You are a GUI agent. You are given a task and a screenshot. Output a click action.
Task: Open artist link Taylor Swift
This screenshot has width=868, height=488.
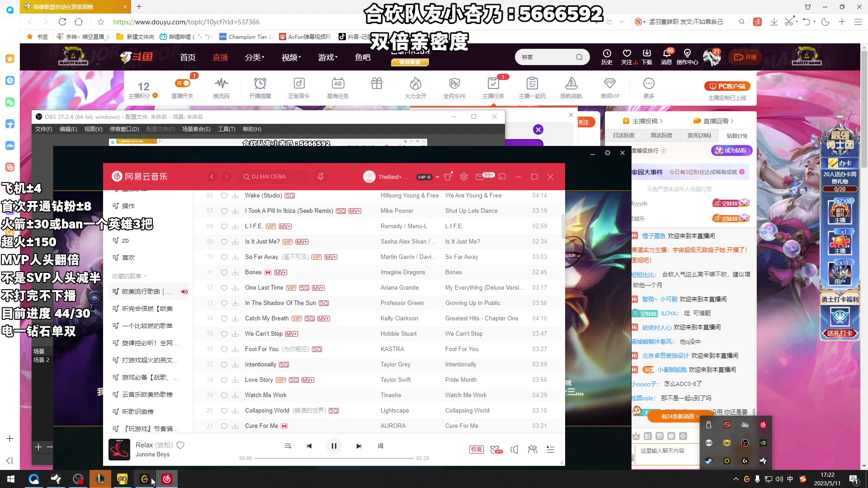click(396, 380)
